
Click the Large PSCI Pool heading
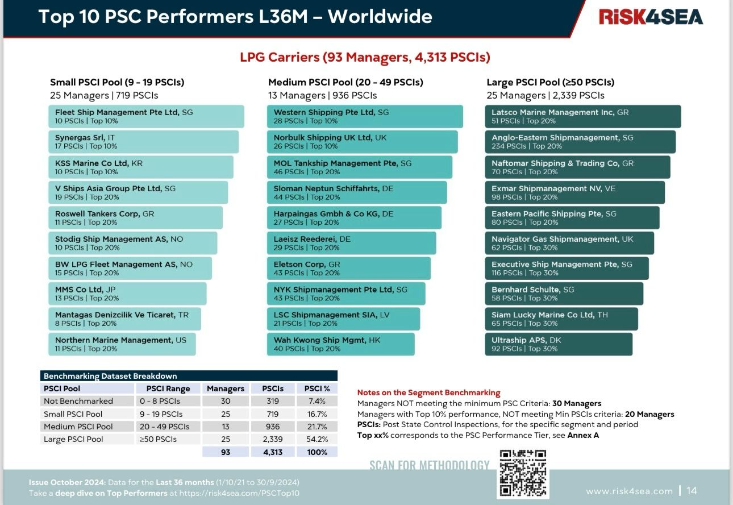[551, 81]
